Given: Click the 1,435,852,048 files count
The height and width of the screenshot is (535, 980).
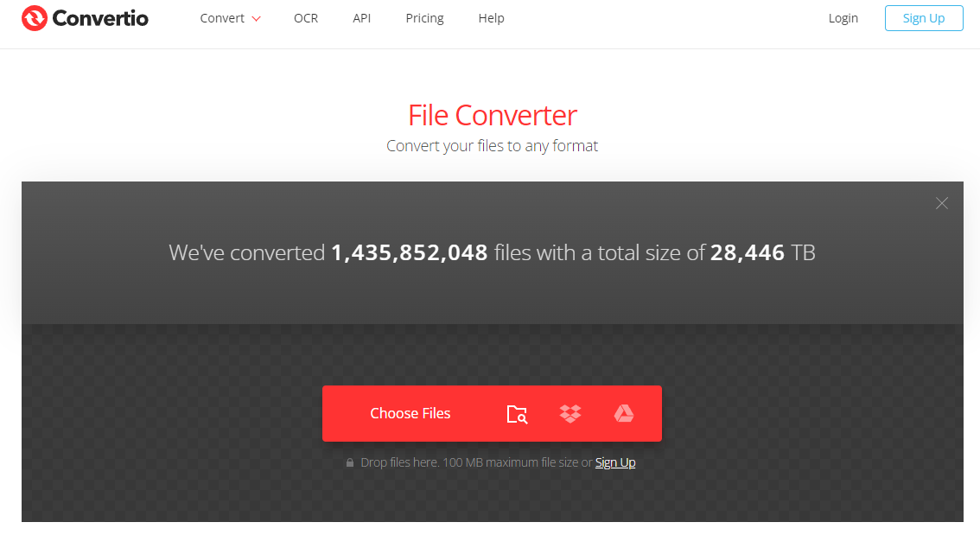Looking at the screenshot, I should pos(409,252).
